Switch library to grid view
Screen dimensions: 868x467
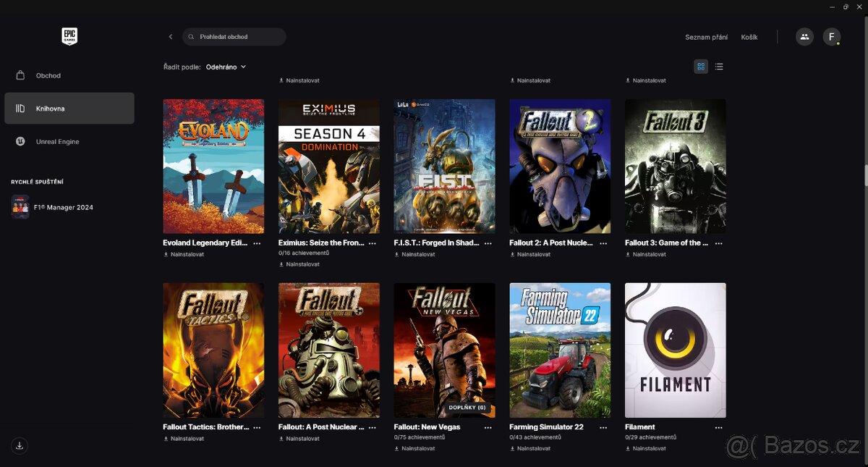pos(700,66)
